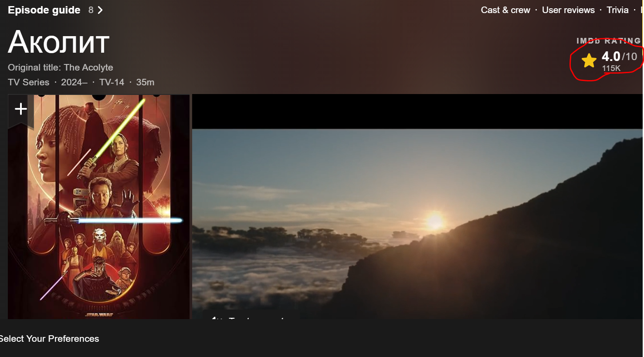The image size is (644, 357).
Task: Expand the Episode guide chevron arrow
Action: point(100,10)
